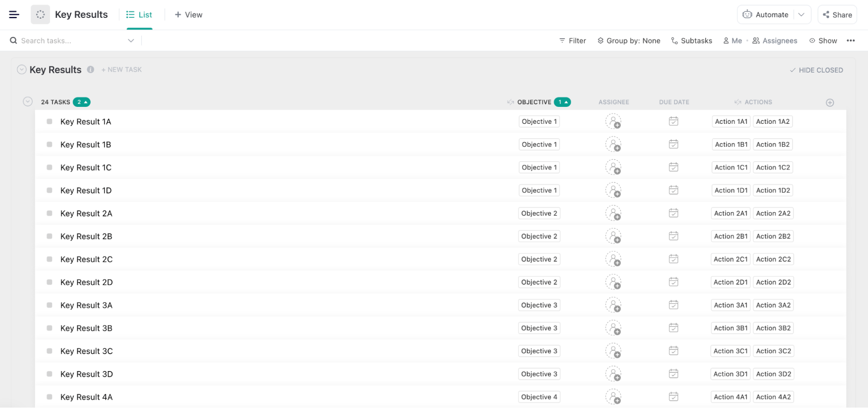Switch to the List view tab

[139, 15]
